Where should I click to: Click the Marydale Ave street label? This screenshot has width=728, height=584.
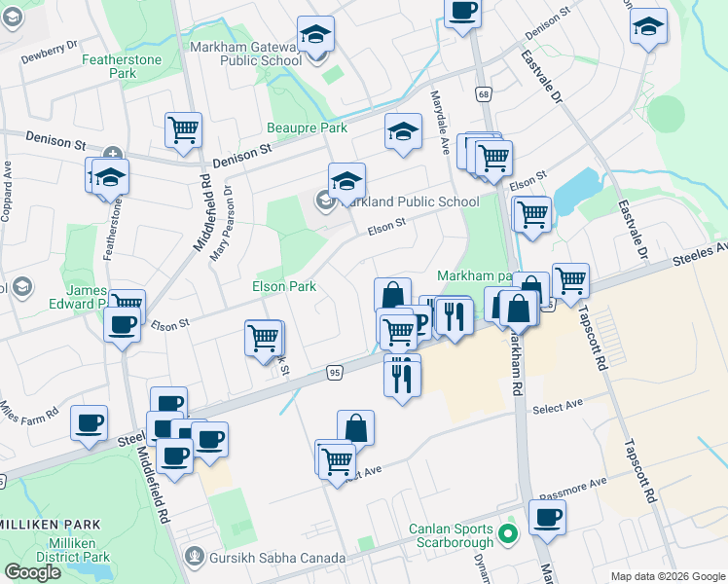(x=440, y=123)
